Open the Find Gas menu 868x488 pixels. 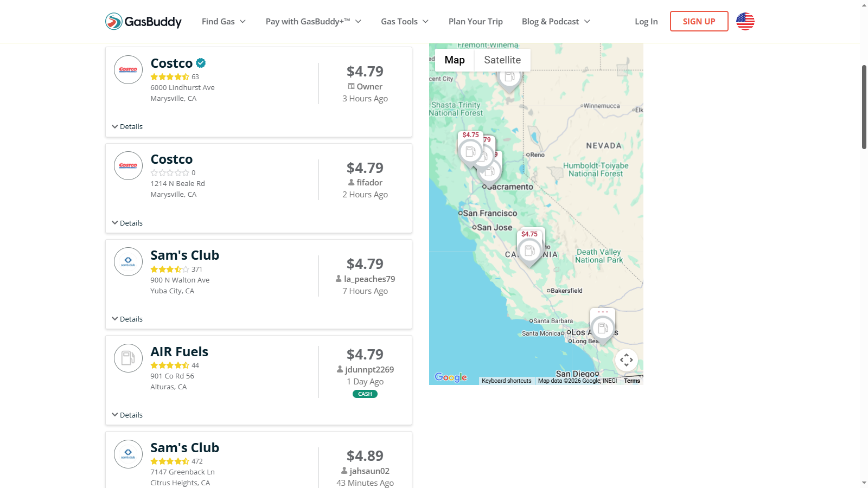(224, 22)
